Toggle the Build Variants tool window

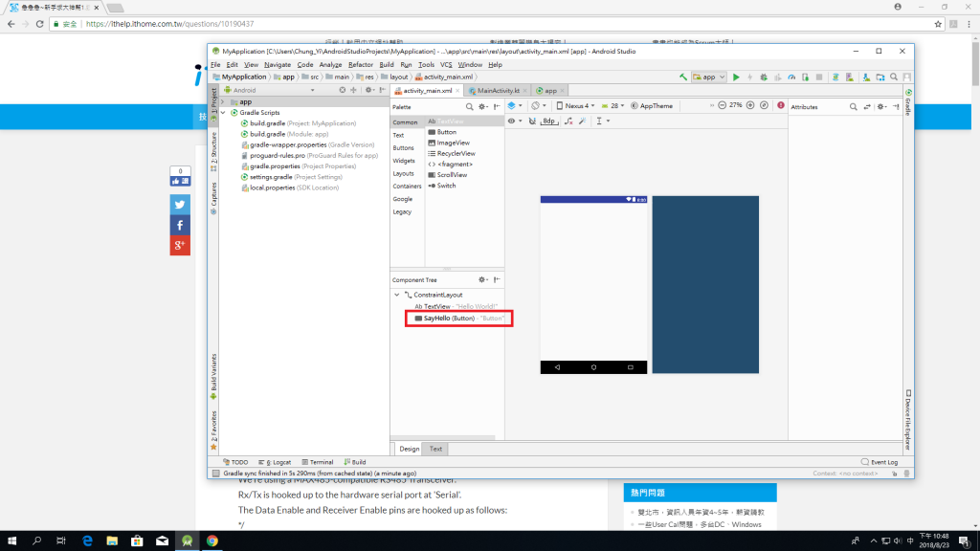click(213, 377)
